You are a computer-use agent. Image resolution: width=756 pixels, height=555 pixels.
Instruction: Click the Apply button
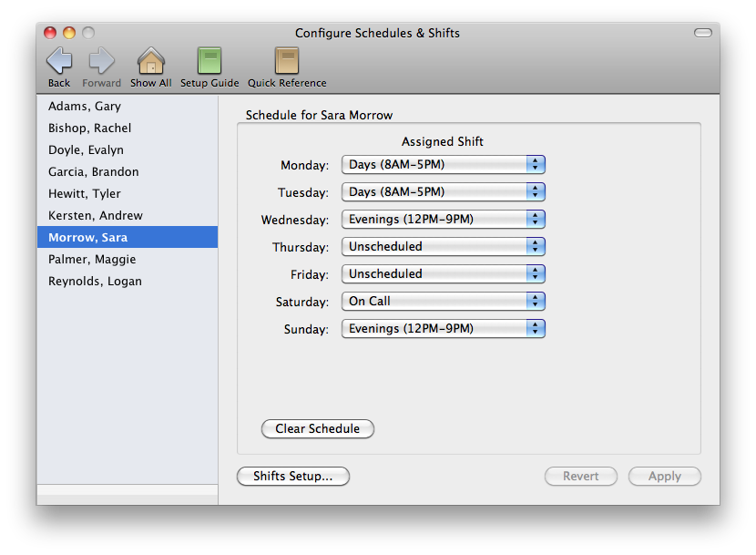pyautogui.click(x=665, y=476)
